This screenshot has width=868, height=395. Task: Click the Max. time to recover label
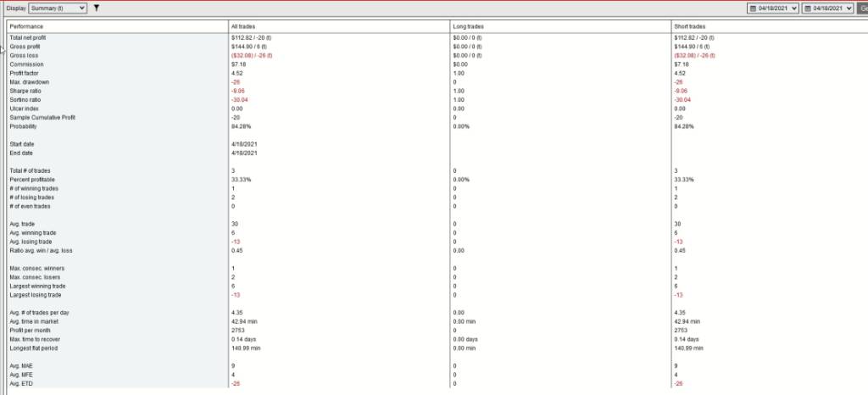click(35, 338)
